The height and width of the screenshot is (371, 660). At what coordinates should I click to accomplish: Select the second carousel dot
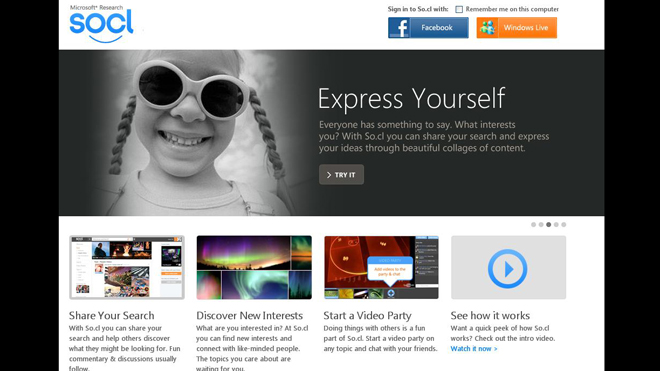[x=541, y=224]
